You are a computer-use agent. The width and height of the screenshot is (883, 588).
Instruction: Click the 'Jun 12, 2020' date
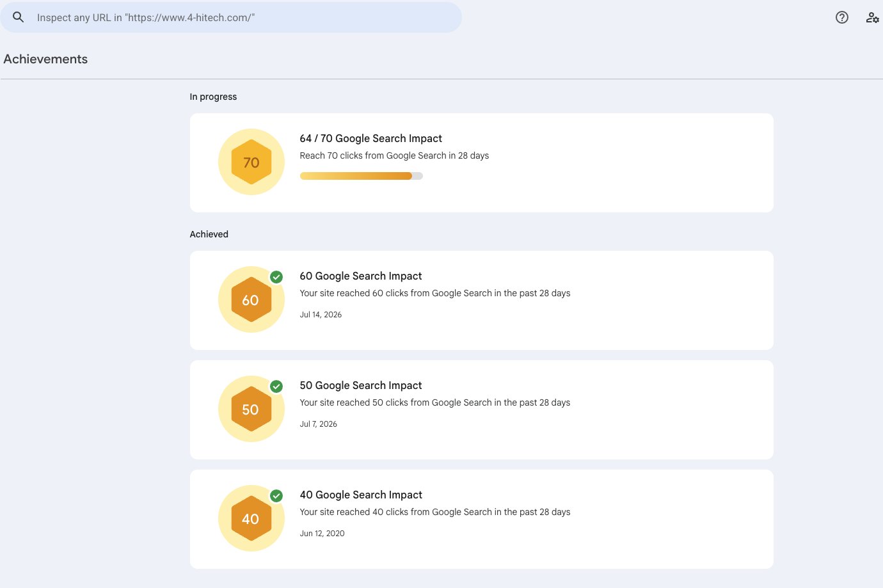[x=322, y=534]
